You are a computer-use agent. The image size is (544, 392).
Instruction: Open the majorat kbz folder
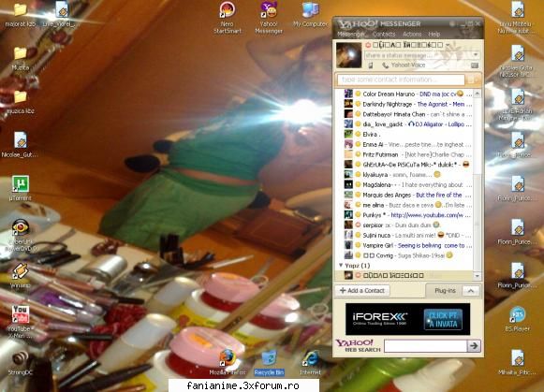pyautogui.click(x=21, y=15)
